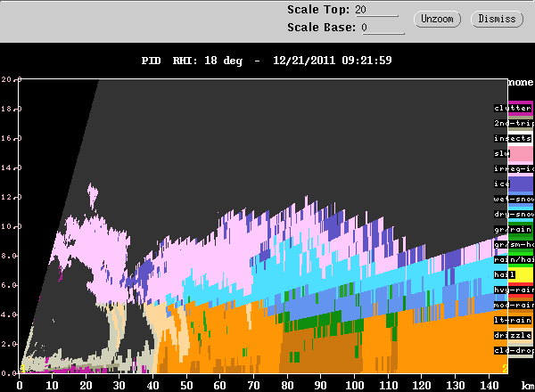Choose the wet-snow legend swatch
This screenshot has width=535, height=392.
tap(521, 199)
